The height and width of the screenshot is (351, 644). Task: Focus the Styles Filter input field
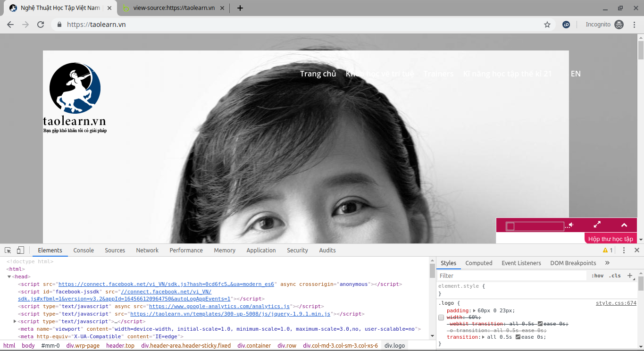pos(512,276)
